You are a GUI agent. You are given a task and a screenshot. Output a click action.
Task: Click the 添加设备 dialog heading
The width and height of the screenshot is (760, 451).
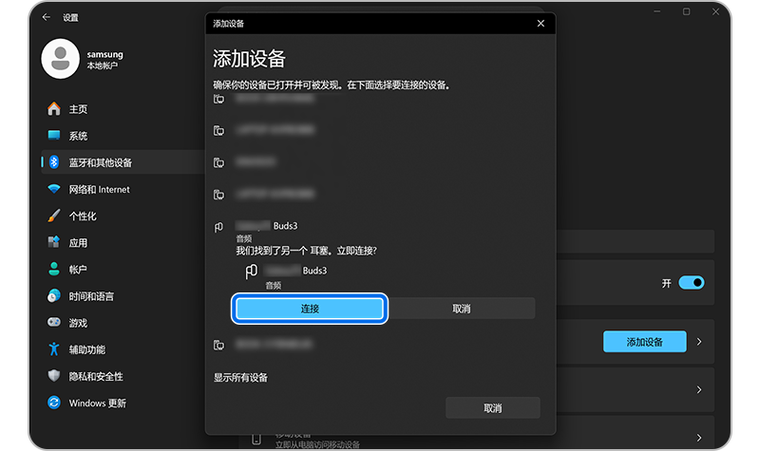pyautogui.click(x=249, y=59)
